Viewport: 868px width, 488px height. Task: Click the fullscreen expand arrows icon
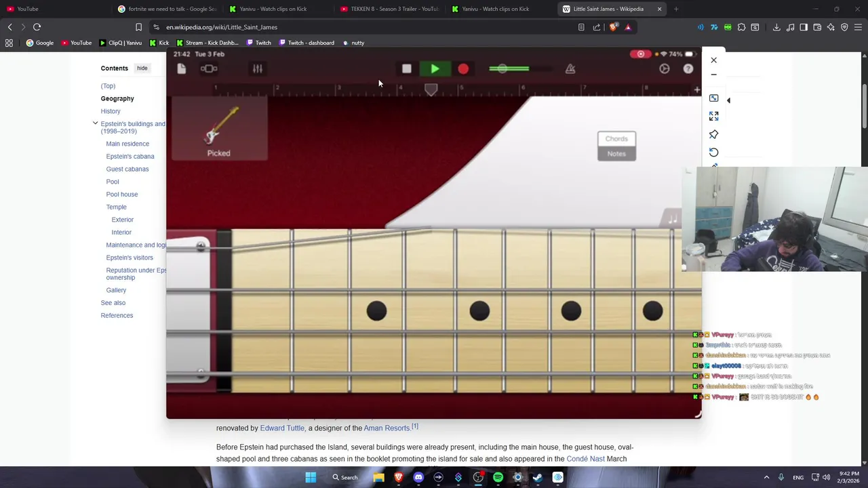(713, 117)
